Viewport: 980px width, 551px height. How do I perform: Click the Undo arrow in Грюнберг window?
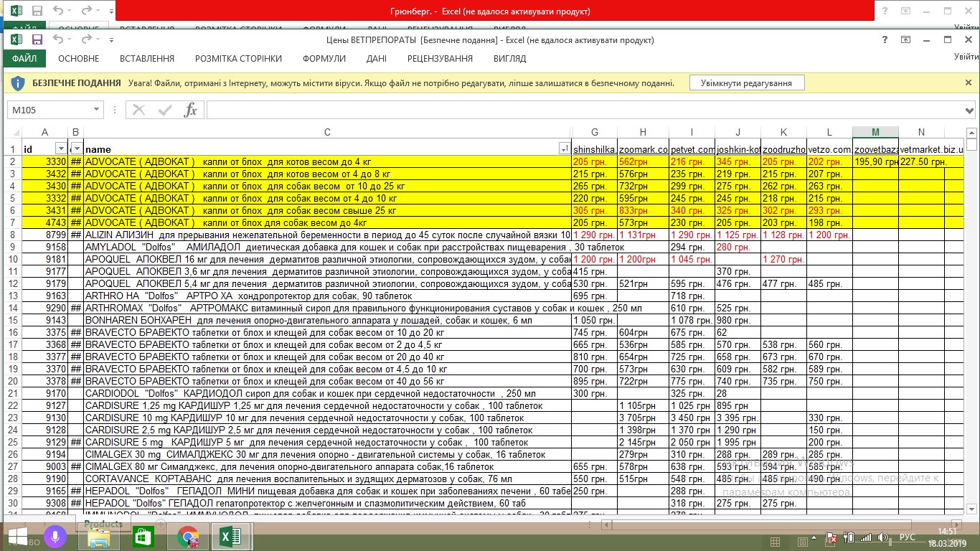pos(58,11)
